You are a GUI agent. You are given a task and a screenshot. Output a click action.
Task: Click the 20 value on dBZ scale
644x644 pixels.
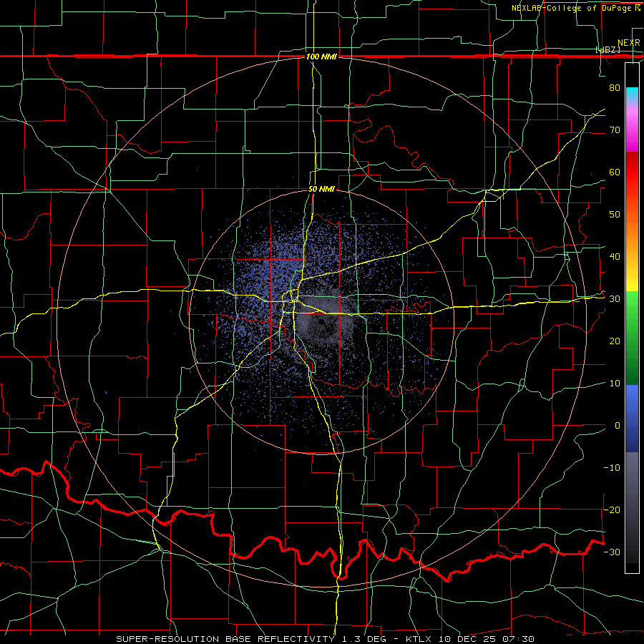(x=615, y=341)
